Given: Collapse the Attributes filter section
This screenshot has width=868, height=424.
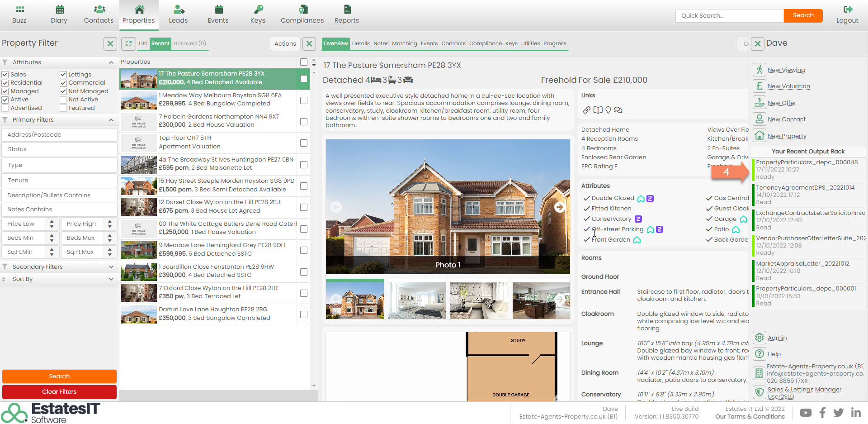Looking at the screenshot, I should coord(111,62).
